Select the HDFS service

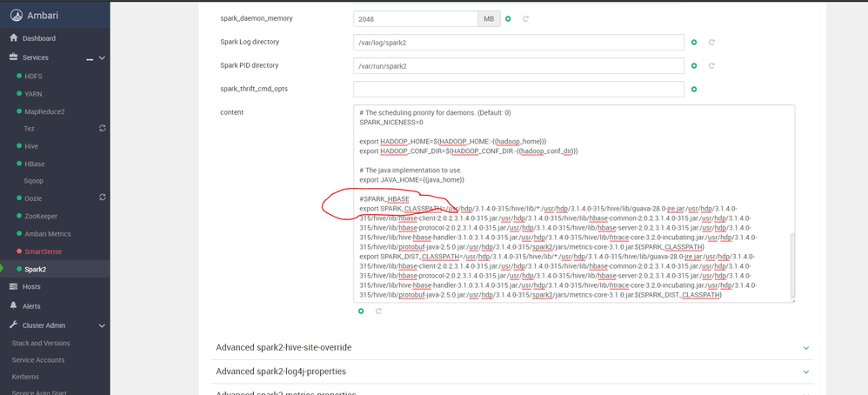point(33,76)
